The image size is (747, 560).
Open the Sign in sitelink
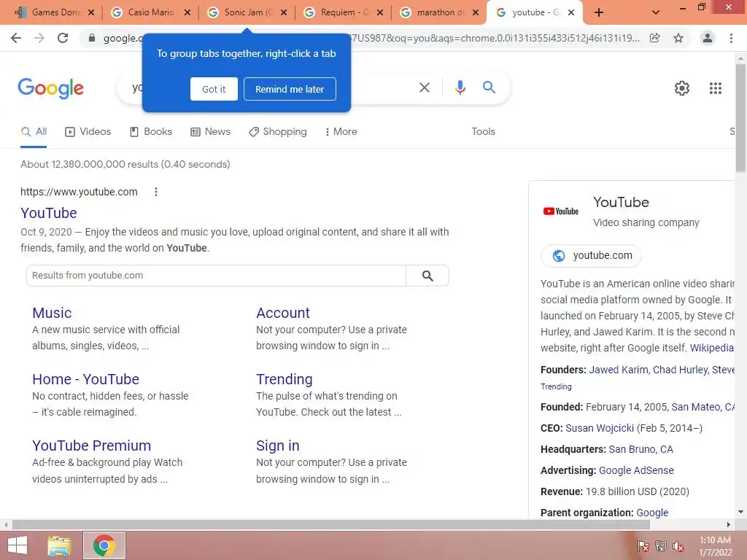click(278, 446)
